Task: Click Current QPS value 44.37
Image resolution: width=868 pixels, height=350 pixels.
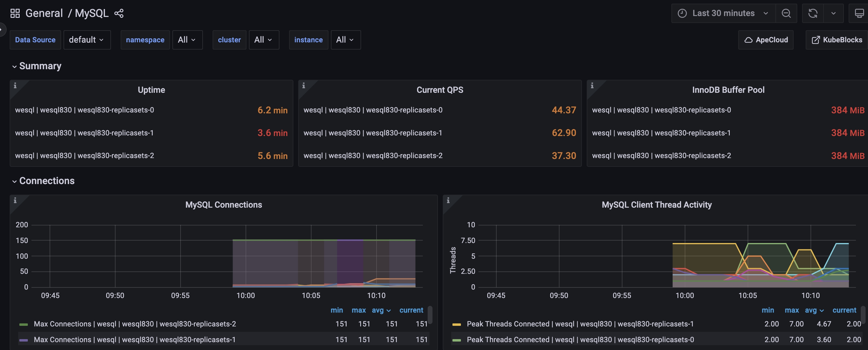Action: (x=564, y=110)
